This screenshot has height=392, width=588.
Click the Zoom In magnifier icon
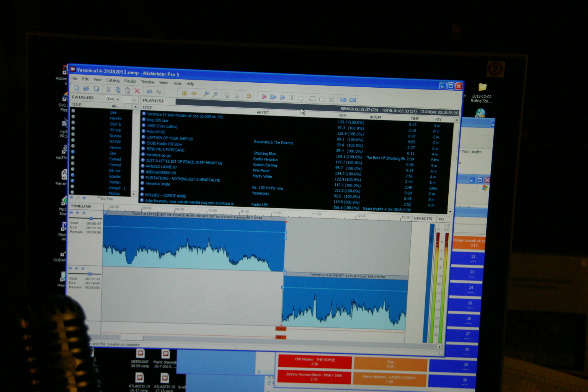coord(206,94)
